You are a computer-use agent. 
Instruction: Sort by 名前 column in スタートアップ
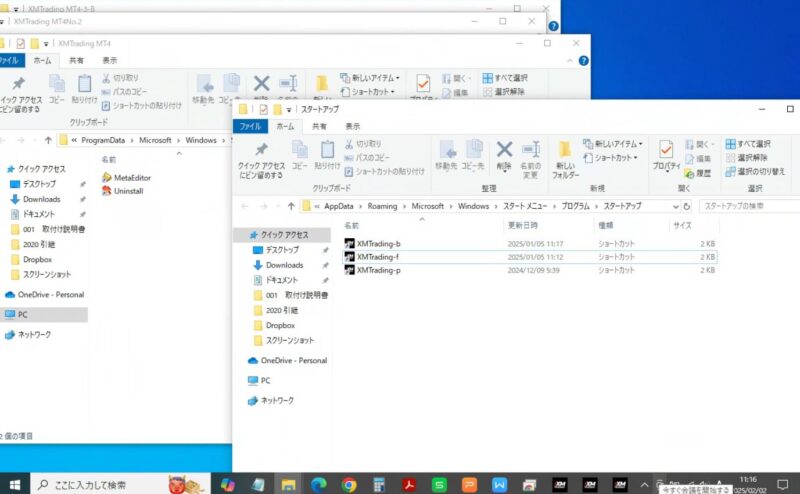[x=352, y=225]
